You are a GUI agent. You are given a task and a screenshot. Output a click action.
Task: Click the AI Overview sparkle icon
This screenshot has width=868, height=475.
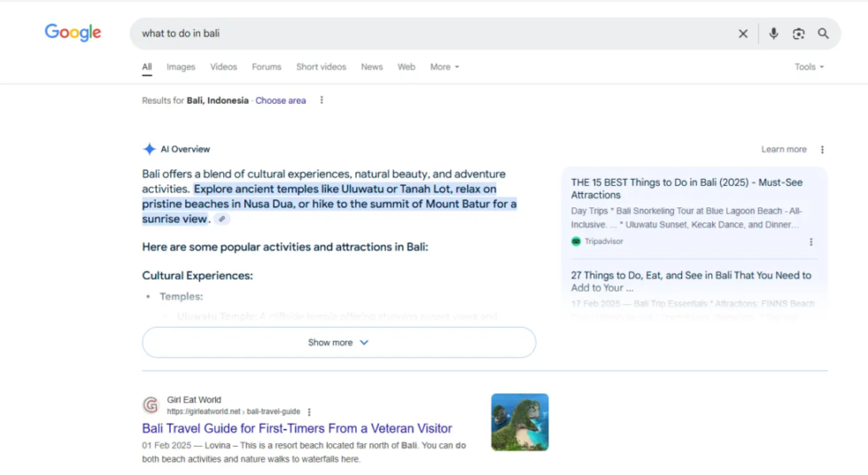pyautogui.click(x=149, y=149)
